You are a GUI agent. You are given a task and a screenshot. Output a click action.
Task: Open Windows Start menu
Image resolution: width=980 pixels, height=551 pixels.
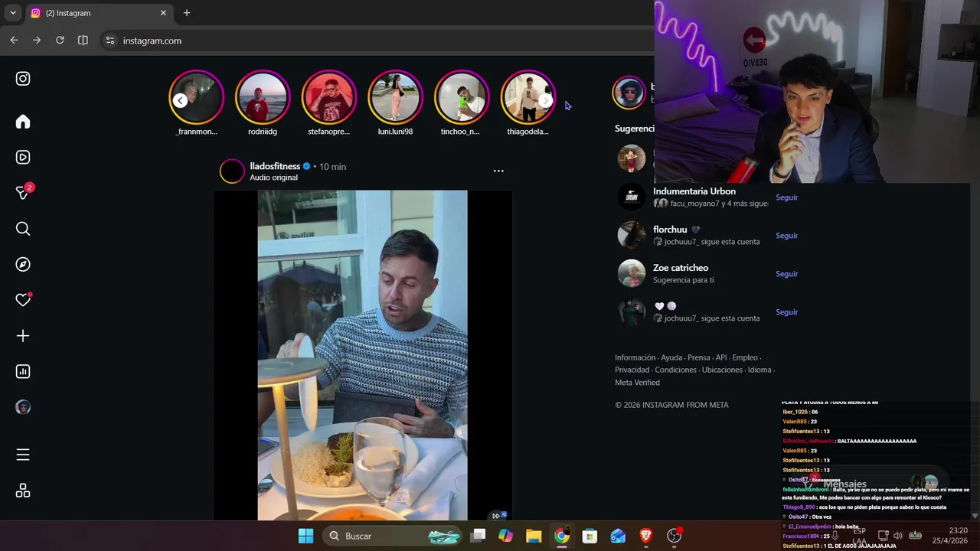(x=305, y=536)
